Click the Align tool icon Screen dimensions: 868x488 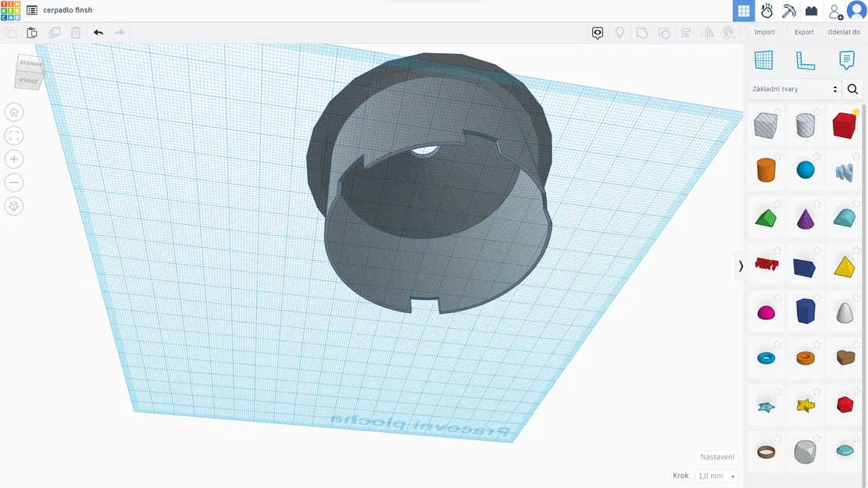pyautogui.click(x=686, y=33)
